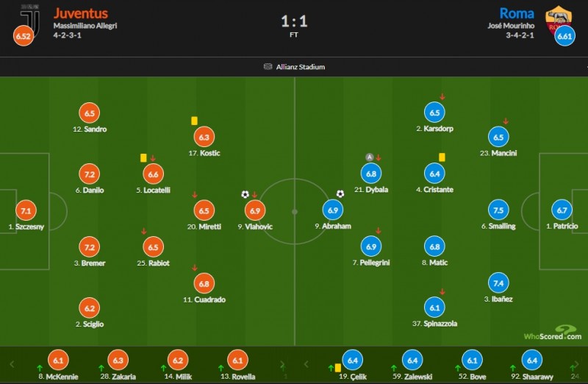The image size is (588, 384).
Task: Click the stadium icon beside Allianz Stadium
Action: tap(268, 67)
